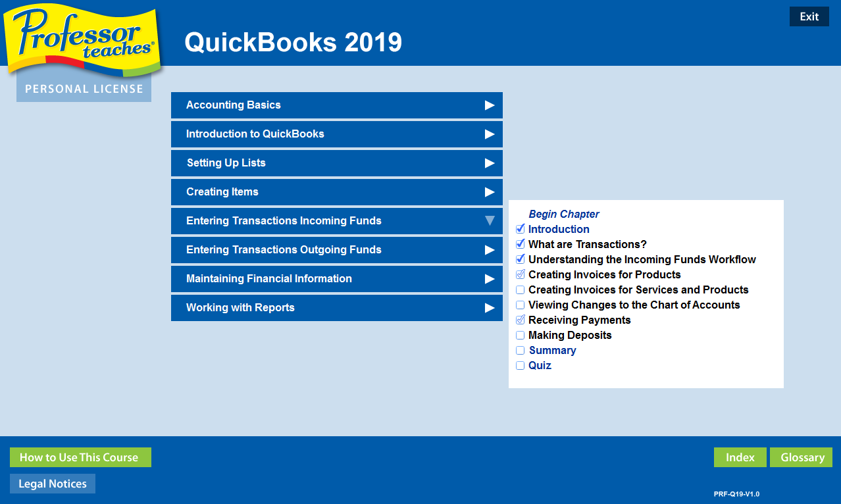This screenshot has width=841, height=504.
Task: Click the Exit button
Action: coord(809,16)
